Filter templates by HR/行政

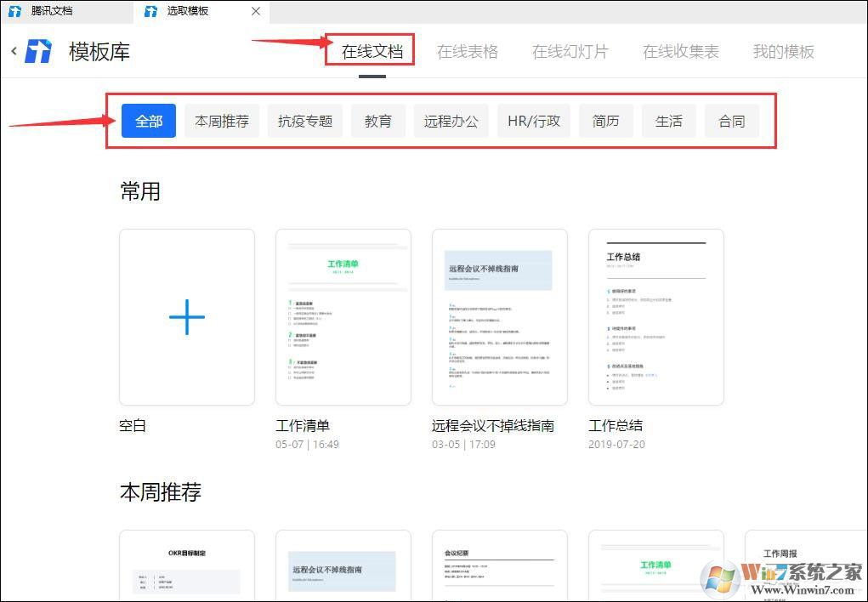533,121
